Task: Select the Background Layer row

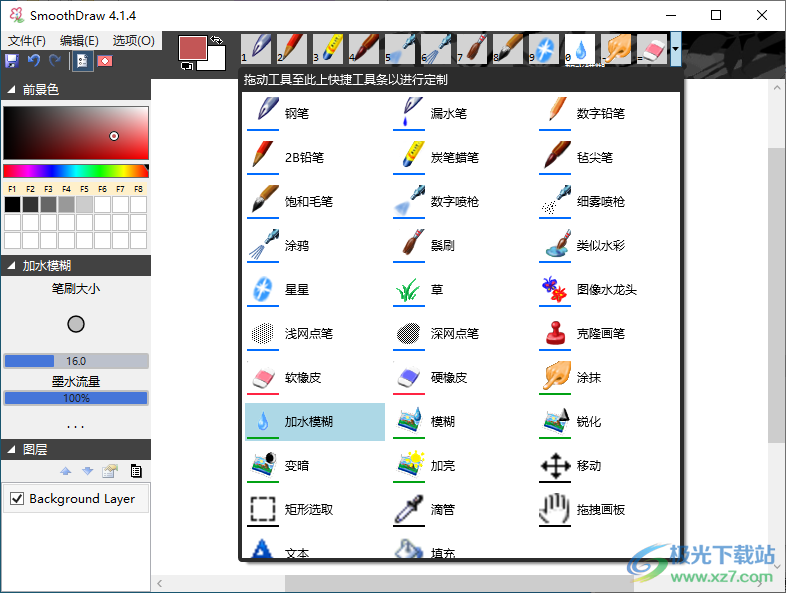Action: (76, 498)
